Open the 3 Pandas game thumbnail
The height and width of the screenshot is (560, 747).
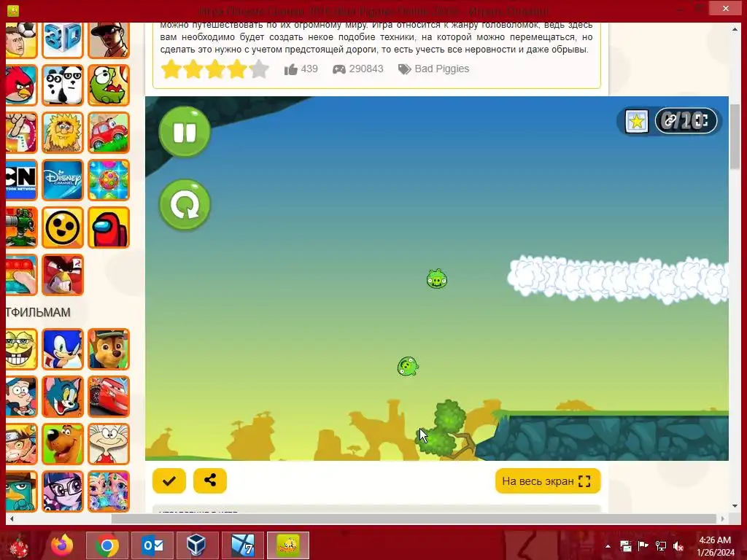[63, 85]
